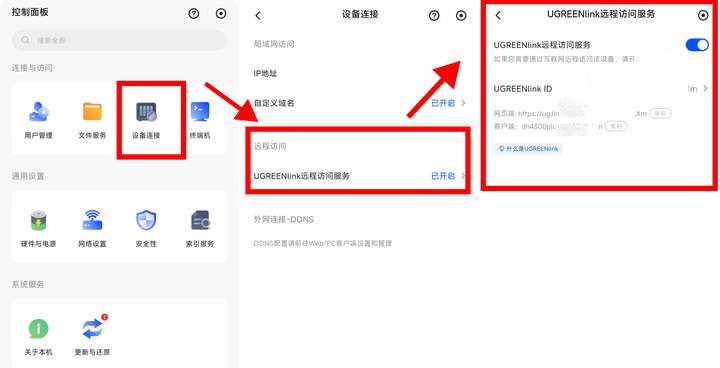
Task: Click help icon in 设备连接 header
Action: [x=434, y=16]
